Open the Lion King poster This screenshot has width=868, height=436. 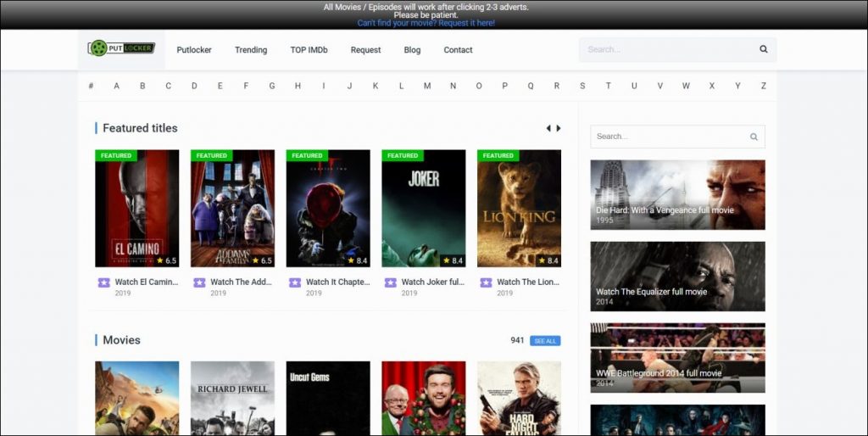(x=520, y=209)
